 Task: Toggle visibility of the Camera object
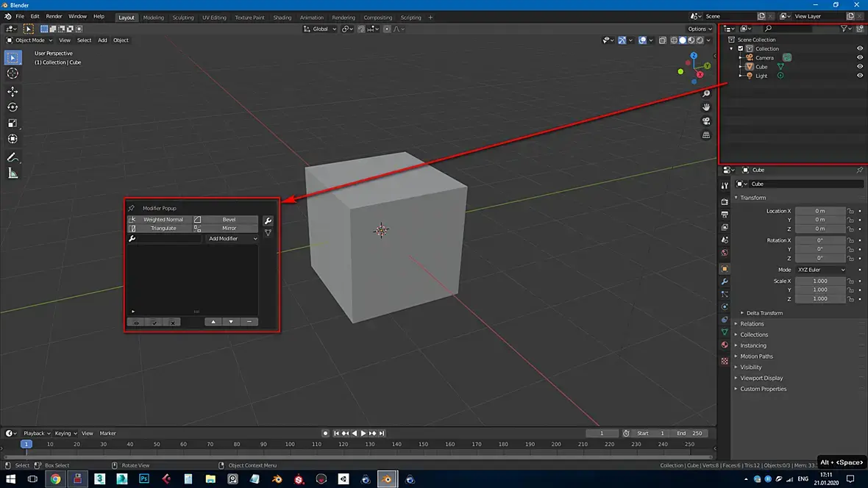pos(859,57)
